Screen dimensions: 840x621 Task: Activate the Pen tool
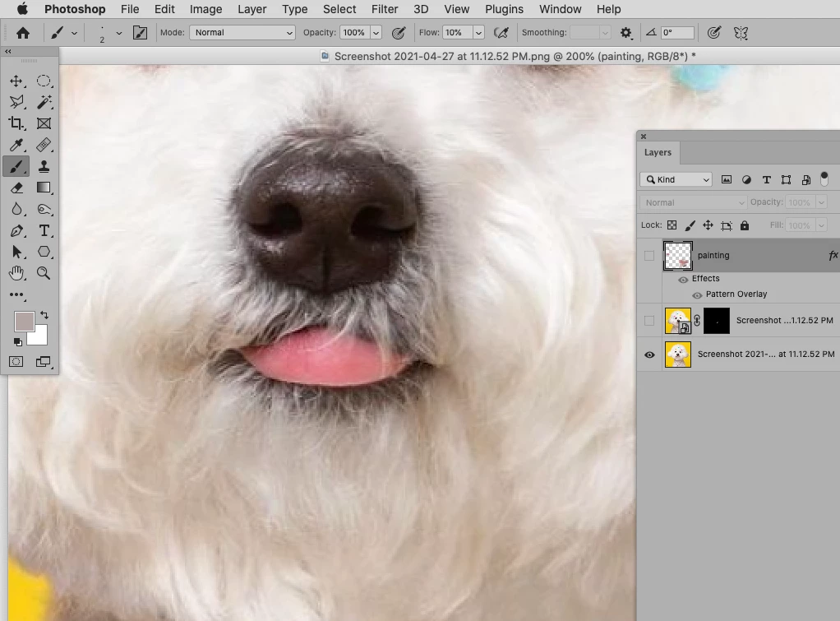click(x=16, y=231)
